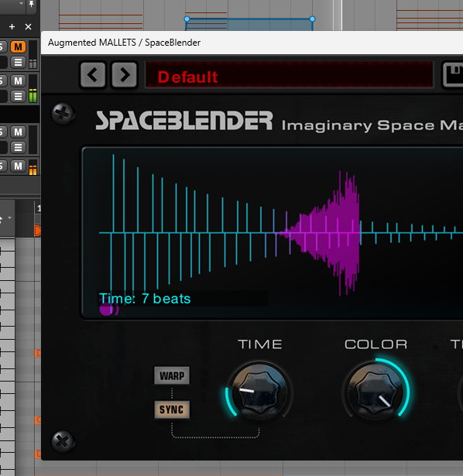The width and height of the screenshot is (463, 476).
Task: Open the piano roll dropdown arrow
Action: tap(10, 218)
